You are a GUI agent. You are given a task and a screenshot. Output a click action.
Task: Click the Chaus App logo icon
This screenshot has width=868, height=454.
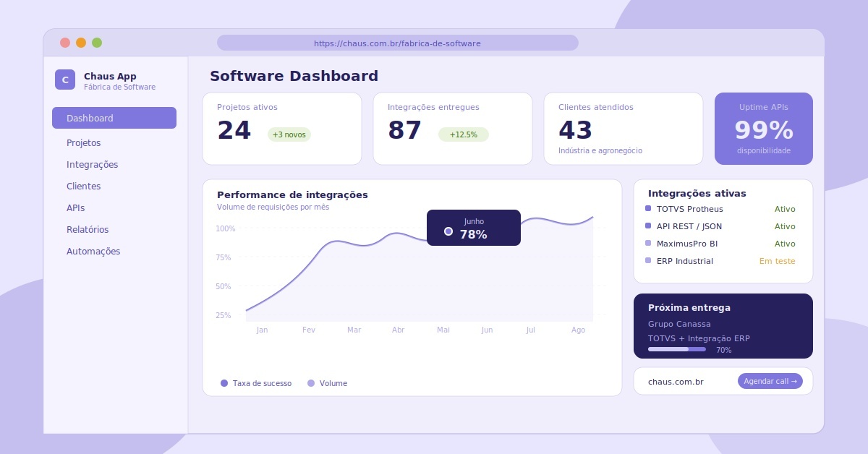[65, 80]
